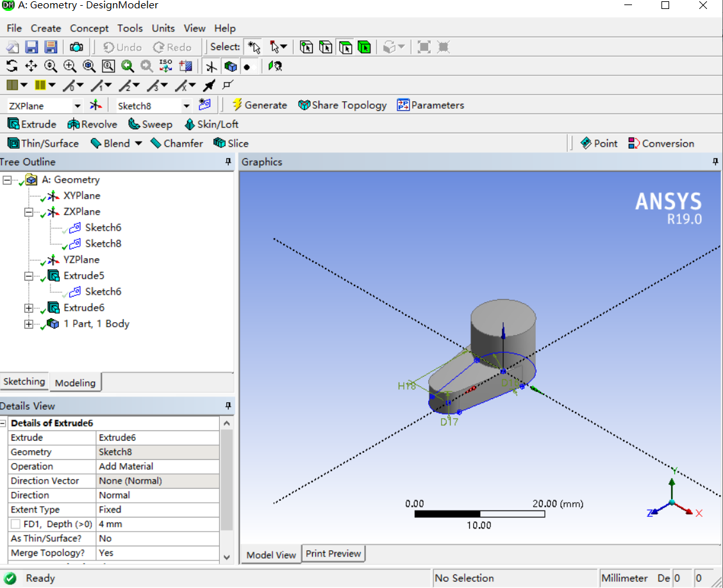723x588 pixels.
Task: Click the display edge direction arrow icon
Action: 209,85
